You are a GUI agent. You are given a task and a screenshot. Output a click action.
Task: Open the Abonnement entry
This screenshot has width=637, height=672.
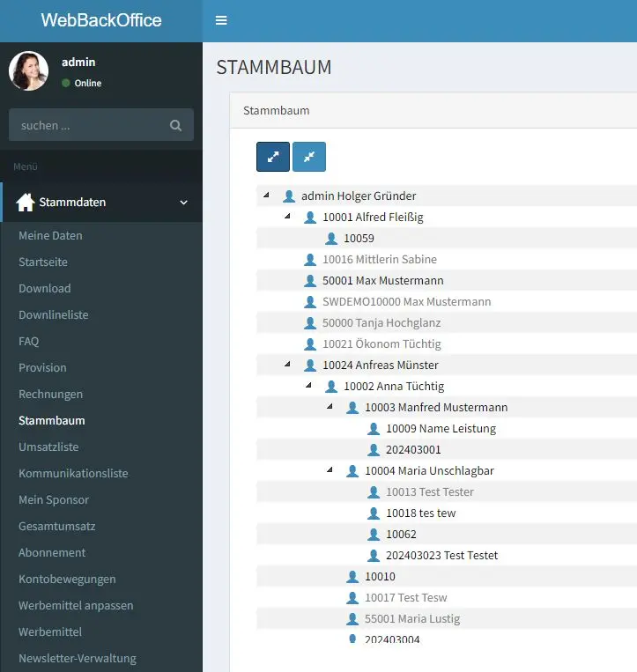(x=52, y=552)
